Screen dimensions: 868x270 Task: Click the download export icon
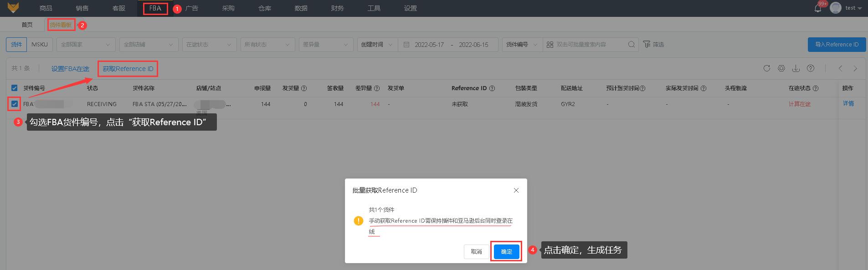click(x=796, y=68)
